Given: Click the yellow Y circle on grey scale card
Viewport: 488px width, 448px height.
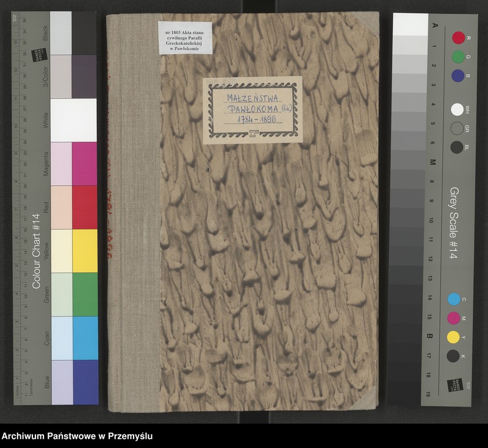Looking at the screenshot, I should (453, 337).
